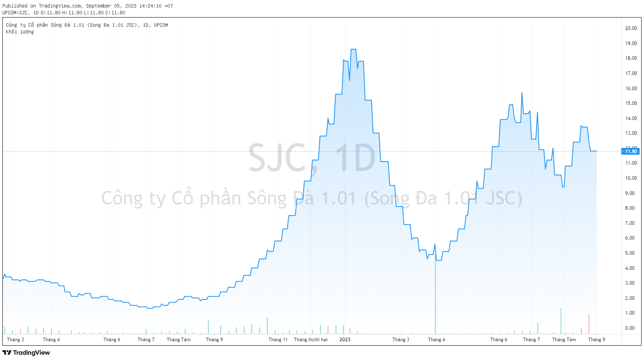Click the 18.00 price axis label
The width and height of the screenshot is (644, 360).
pyautogui.click(x=631, y=58)
